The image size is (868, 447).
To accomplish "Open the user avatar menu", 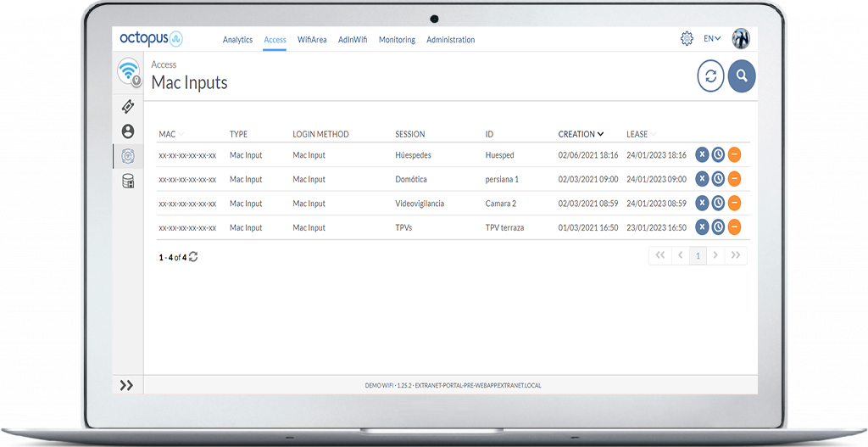I will coord(741,39).
